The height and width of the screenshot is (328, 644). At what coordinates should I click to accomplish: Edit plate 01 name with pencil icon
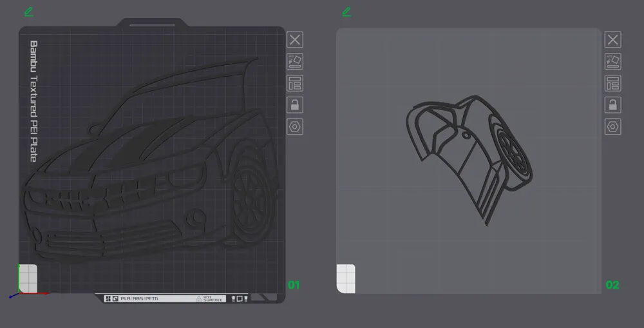[x=29, y=12]
